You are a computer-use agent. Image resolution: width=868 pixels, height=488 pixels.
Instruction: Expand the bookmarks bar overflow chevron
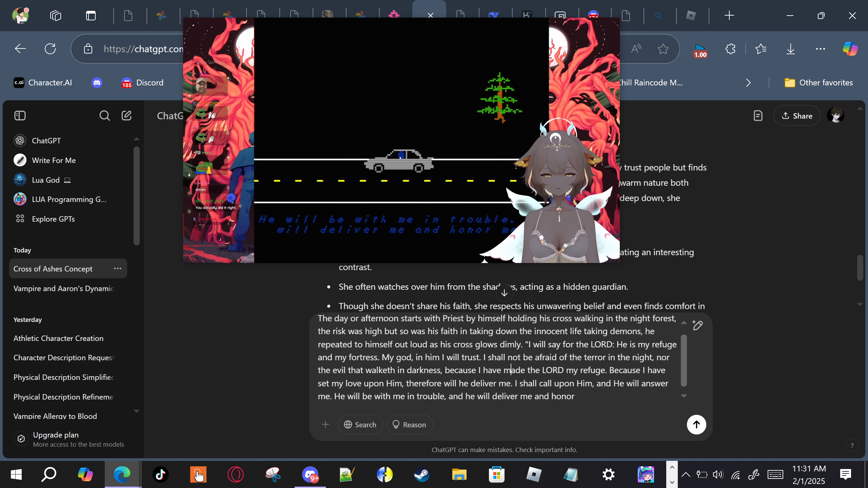[x=748, y=83]
